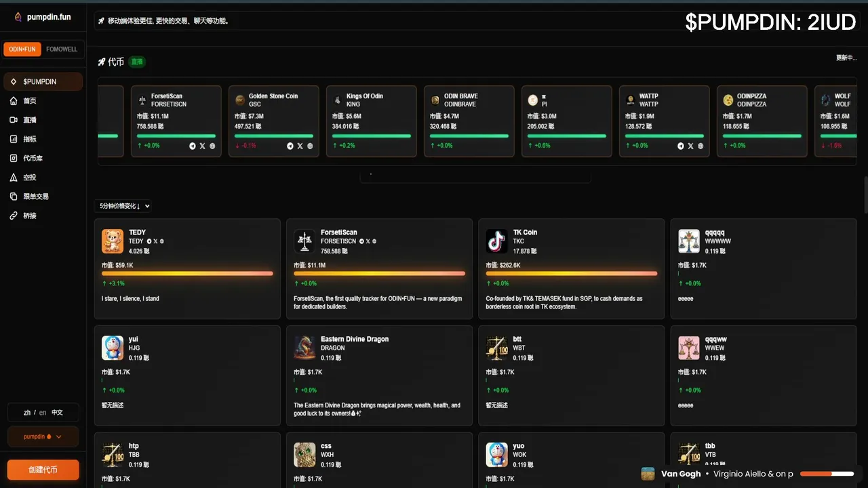Switch to the FOMOWELL tab
Image resolution: width=868 pixels, height=488 pixels.
coord(62,49)
